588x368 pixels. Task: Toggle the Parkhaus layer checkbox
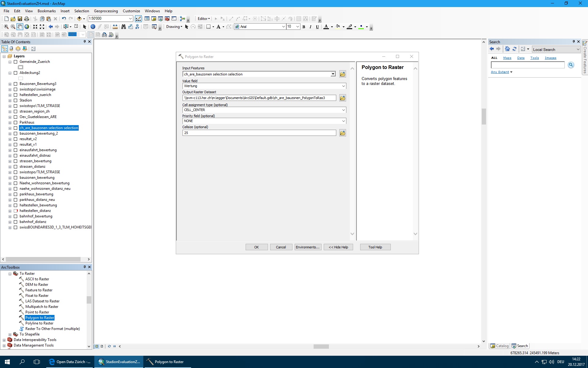pyautogui.click(x=15, y=122)
